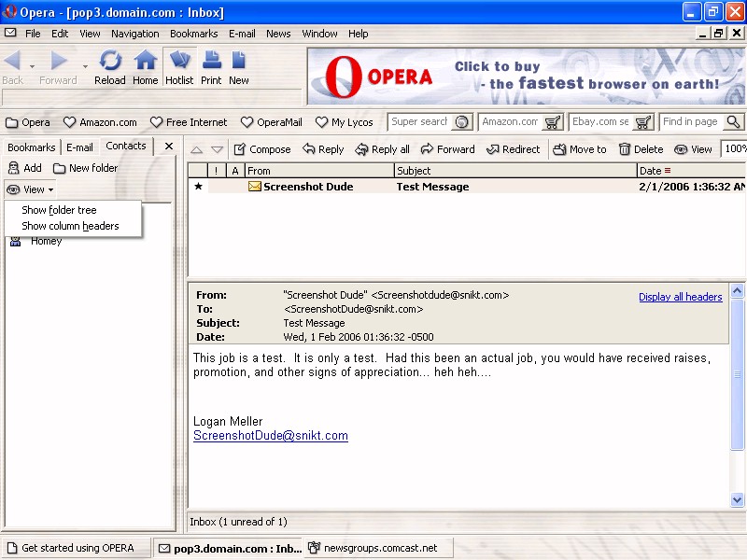Reload the page with the Reload icon
The height and width of the screenshot is (560, 747).
(110, 61)
